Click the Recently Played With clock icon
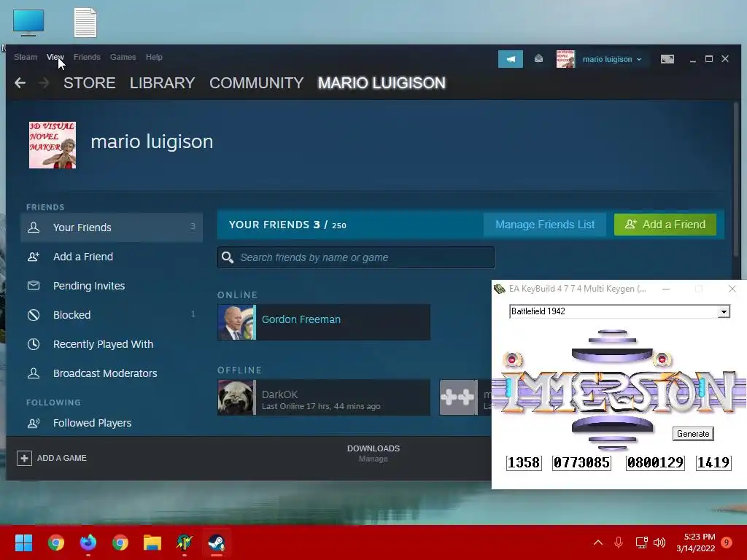This screenshot has width=747, height=560. pos(34,344)
